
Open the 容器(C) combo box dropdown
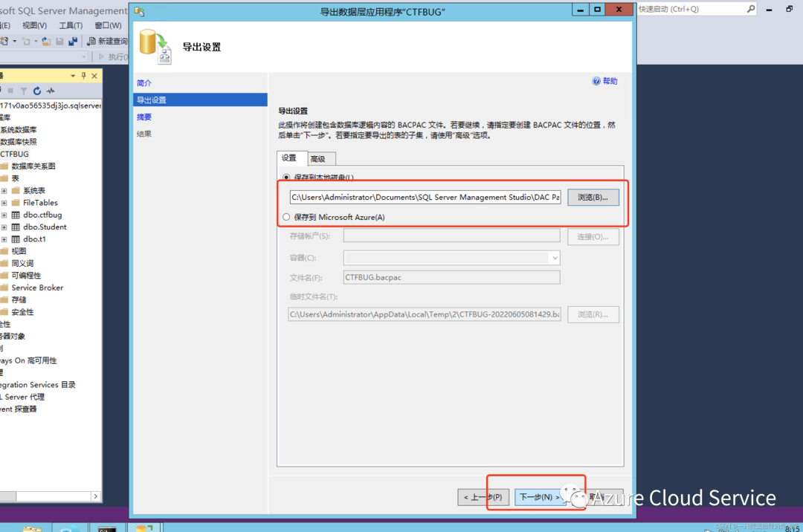555,258
